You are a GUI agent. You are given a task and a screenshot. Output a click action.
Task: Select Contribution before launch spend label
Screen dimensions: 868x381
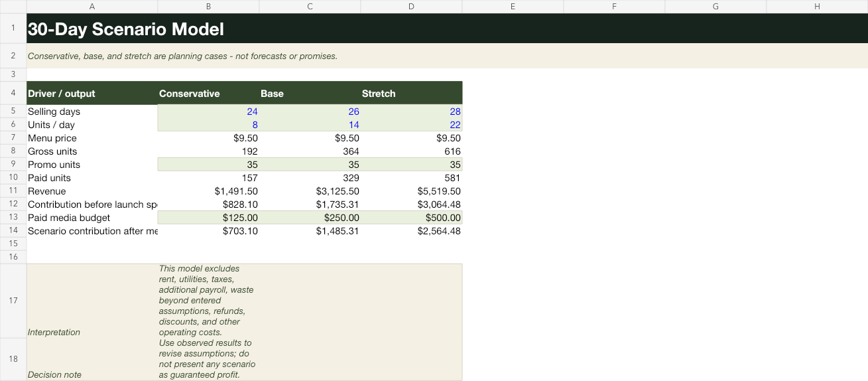point(92,204)
